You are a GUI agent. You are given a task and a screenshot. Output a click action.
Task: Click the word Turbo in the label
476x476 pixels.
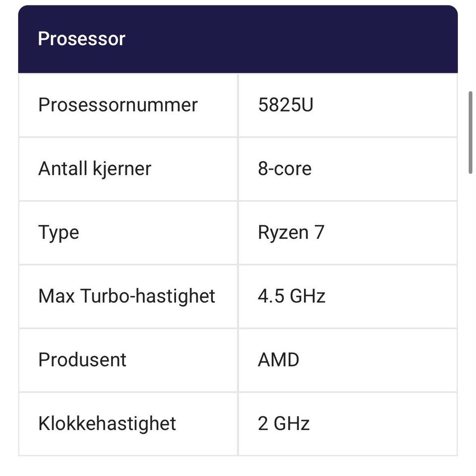click(103, 296)
